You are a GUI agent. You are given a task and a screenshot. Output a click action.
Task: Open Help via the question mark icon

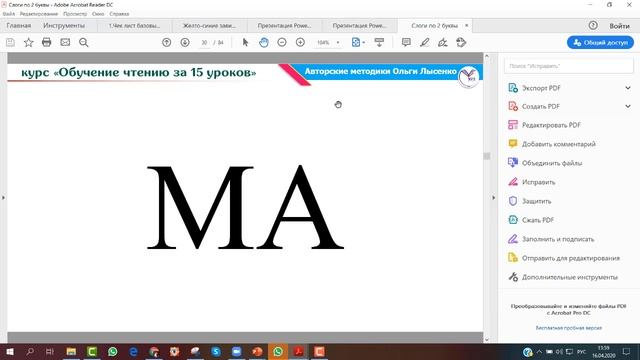[593, 25]
